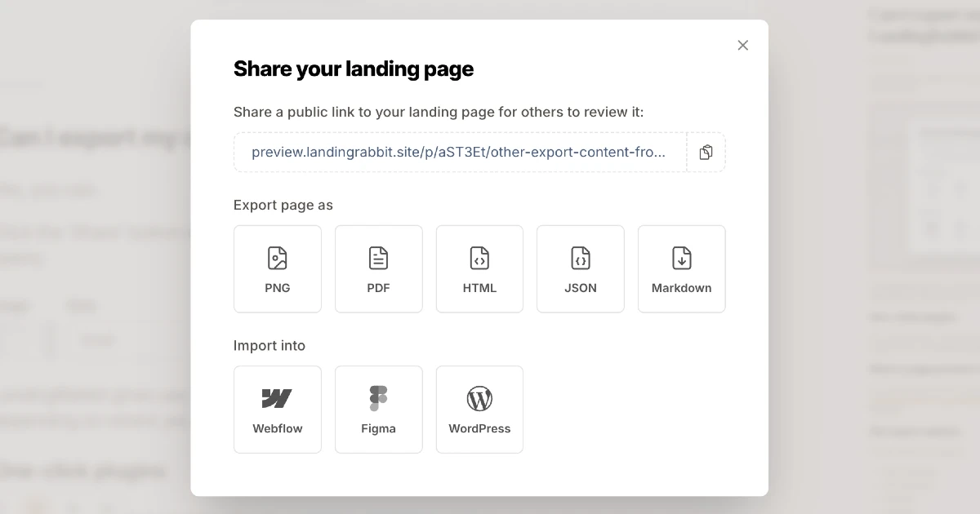Pick the HTML export label

pyautogui.click(x=479, y=288)
